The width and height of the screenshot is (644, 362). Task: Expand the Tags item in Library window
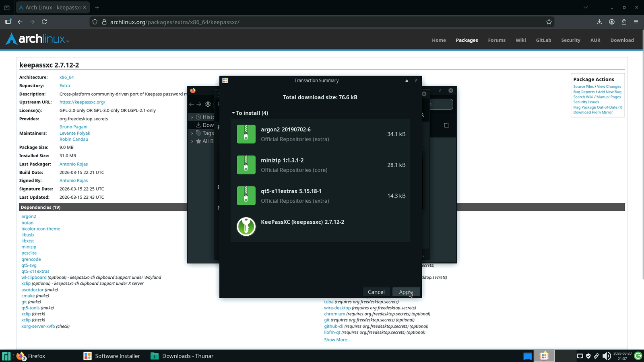point(192,133)
